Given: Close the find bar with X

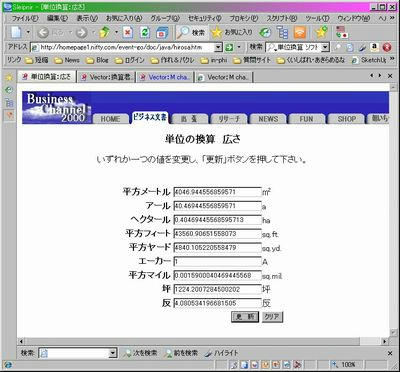Looking at the screenshot, I should point(390,353).
